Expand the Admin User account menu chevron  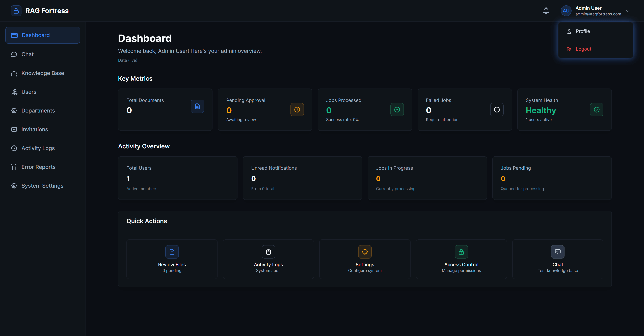pos(628,11)
